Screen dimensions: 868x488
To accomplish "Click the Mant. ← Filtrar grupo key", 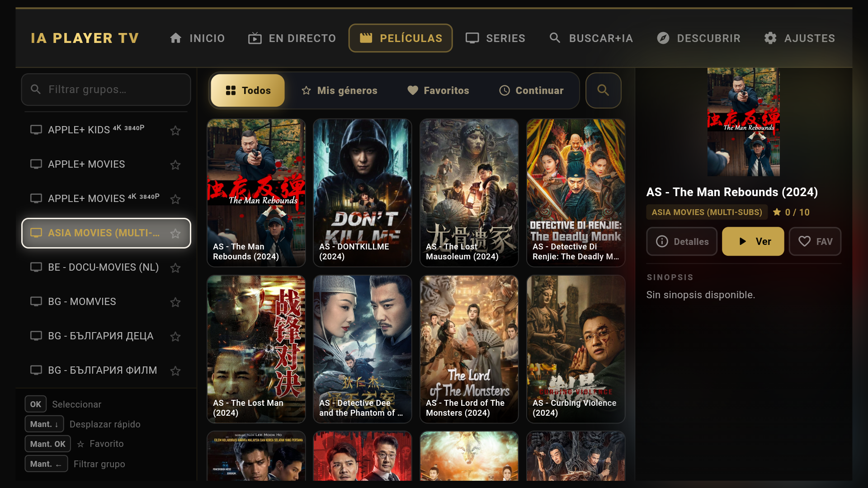I will (x=46, y=464).
